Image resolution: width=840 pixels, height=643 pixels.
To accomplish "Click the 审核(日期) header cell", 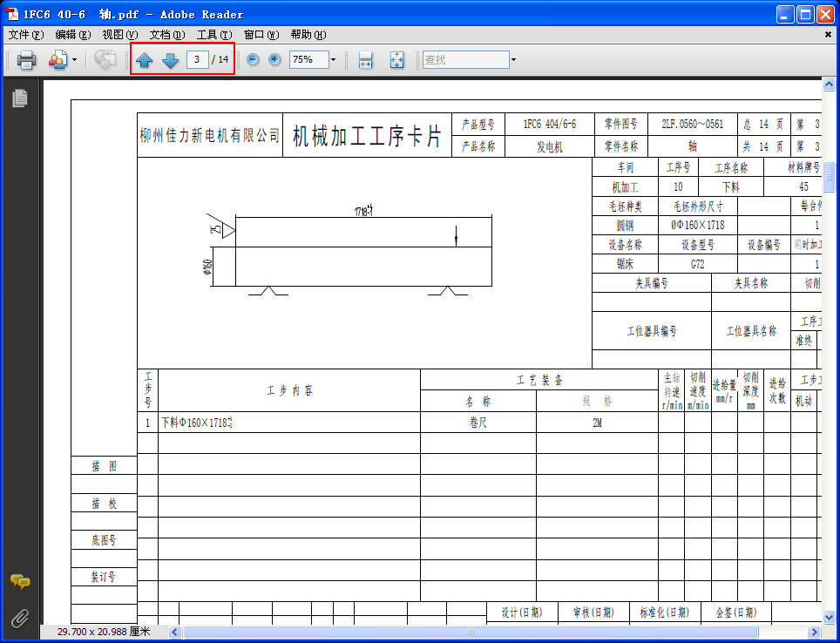I will [593, 613].
